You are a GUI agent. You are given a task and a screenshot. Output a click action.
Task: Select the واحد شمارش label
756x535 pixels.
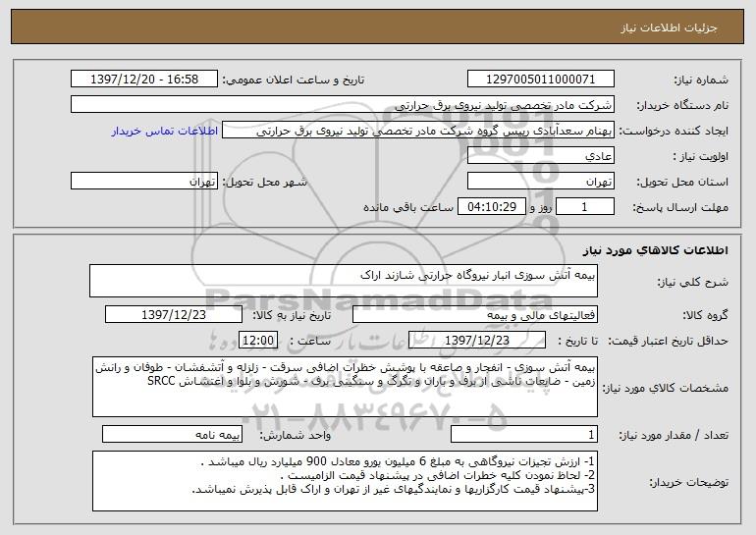[296, 435]
